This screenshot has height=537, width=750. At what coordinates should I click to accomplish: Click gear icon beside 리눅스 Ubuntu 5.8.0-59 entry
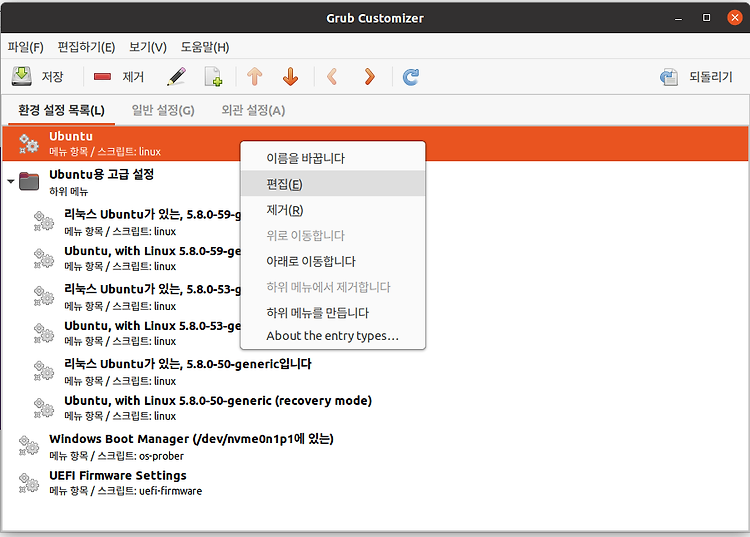point(44,221)
